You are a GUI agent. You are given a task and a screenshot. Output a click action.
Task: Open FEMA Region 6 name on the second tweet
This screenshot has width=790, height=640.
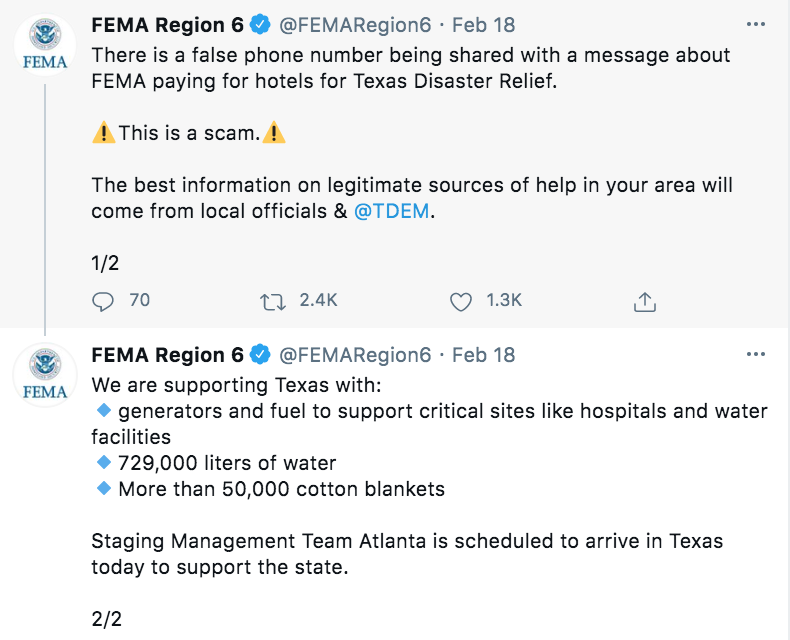167,355
